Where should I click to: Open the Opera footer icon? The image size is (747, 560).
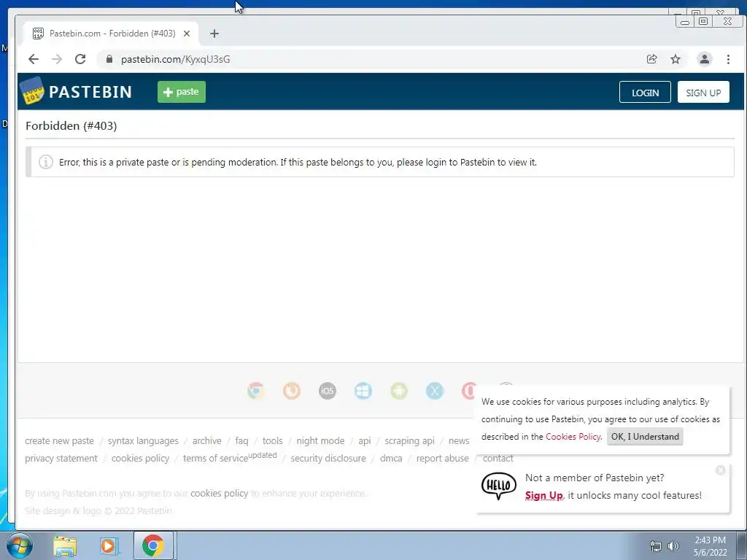point(468,391)
